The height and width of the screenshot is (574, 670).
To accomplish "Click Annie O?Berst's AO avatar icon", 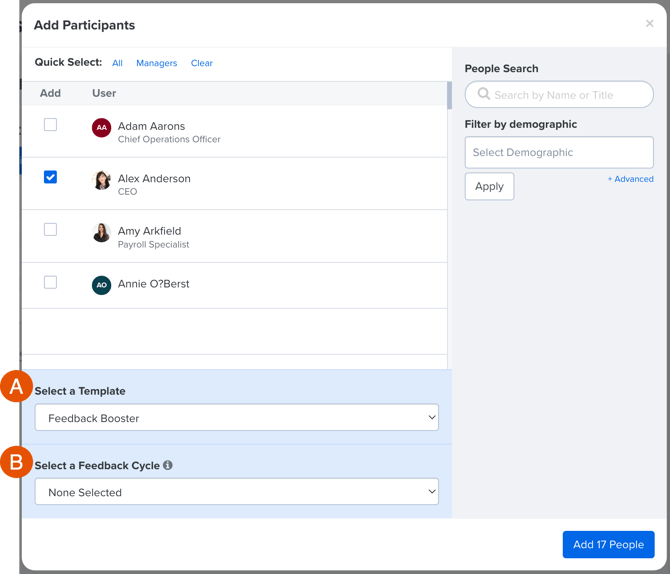I will pyautogui.click(x=101, y=285).
